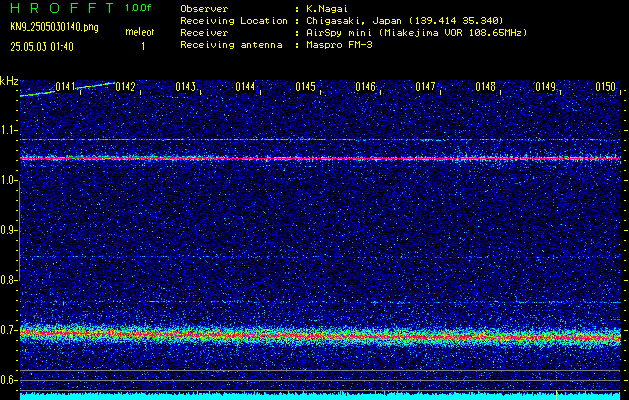This screenshot has height=400, width=629.
Task: Click the Chigasaki, Japan receiving location
Action: pos(405,21)
